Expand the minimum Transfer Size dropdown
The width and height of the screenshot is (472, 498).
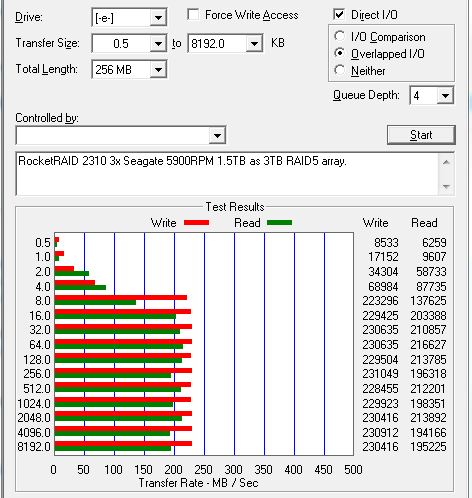(158, 43)
